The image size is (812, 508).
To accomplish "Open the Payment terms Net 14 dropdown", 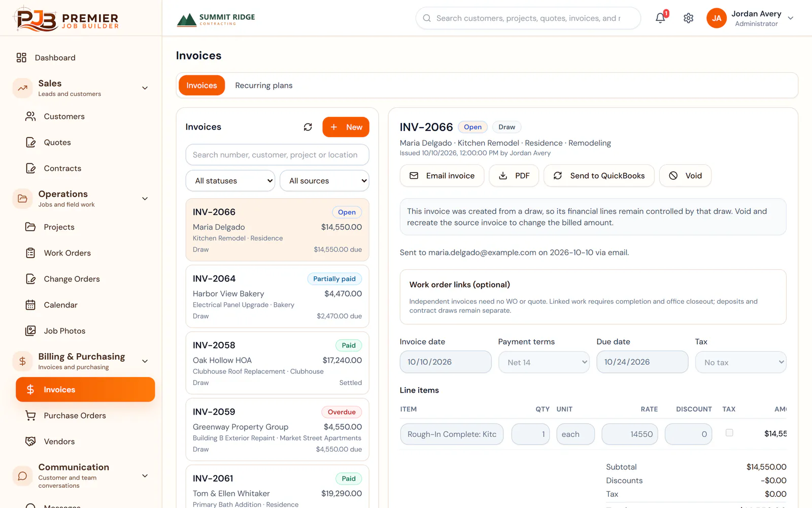I will pos(544,362).
